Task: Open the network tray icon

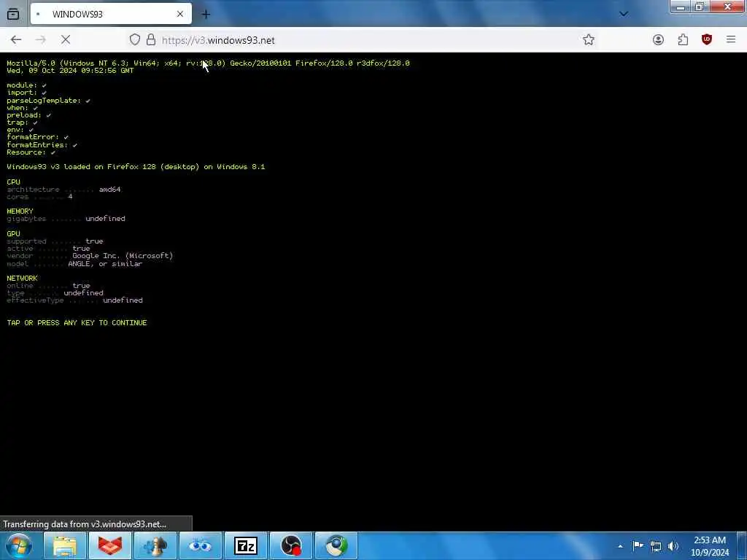Action: coord(656,546)
